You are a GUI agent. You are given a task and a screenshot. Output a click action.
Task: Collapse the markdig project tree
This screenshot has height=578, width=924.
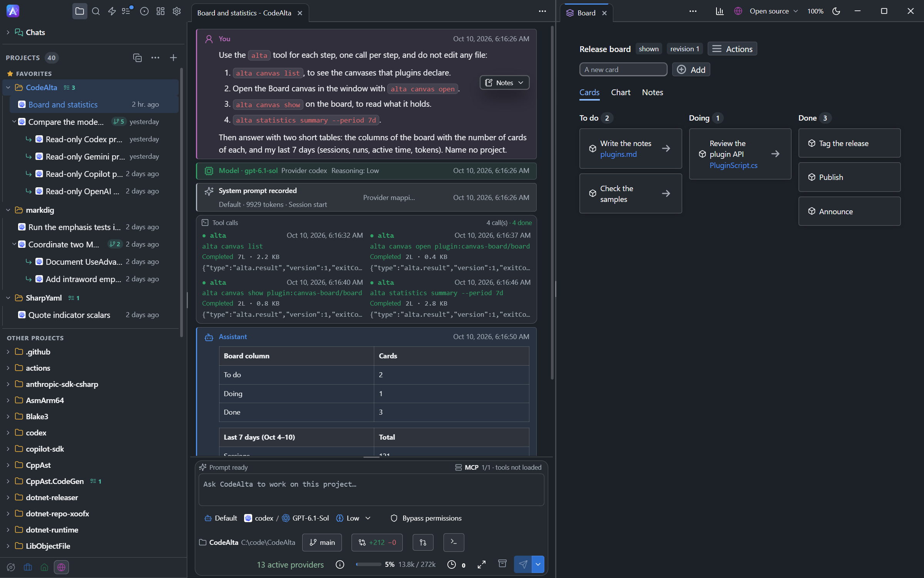pos(8,210)
